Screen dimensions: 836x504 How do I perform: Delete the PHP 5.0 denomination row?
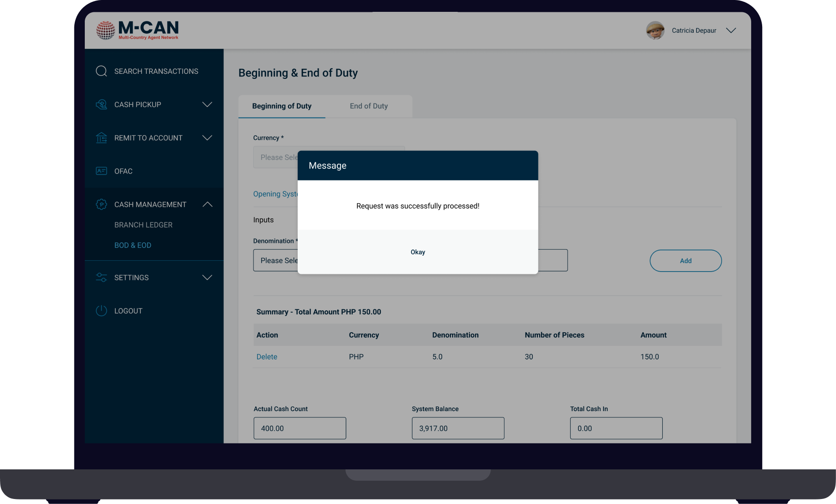(x=267, y=357)
